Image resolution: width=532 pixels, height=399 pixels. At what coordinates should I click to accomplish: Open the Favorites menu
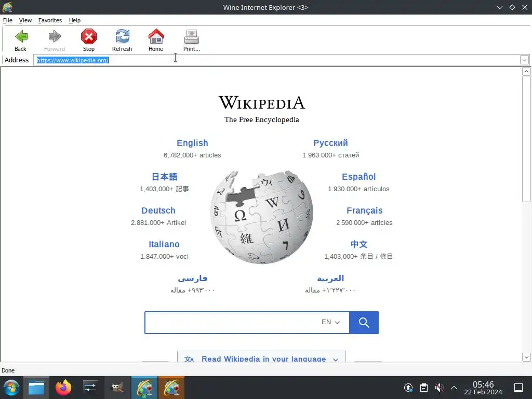50,20
